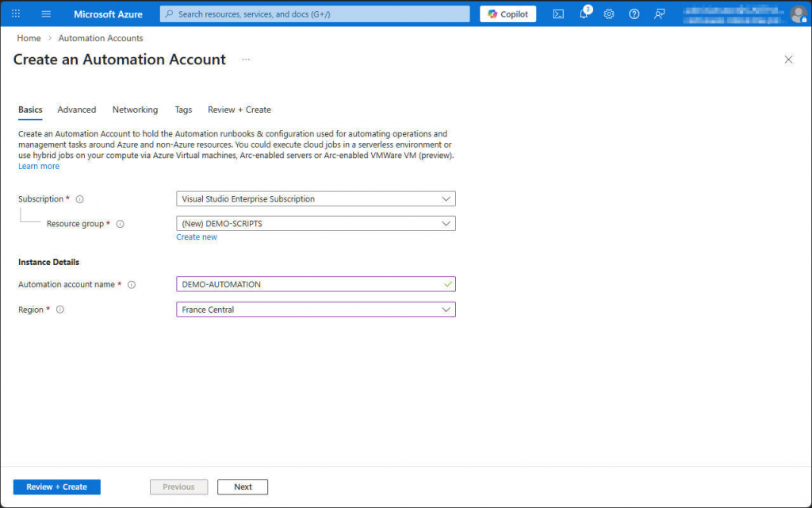Click the user account avatar
The width and height of the screenshot is (812, 508).
click(x=797, y=13)
